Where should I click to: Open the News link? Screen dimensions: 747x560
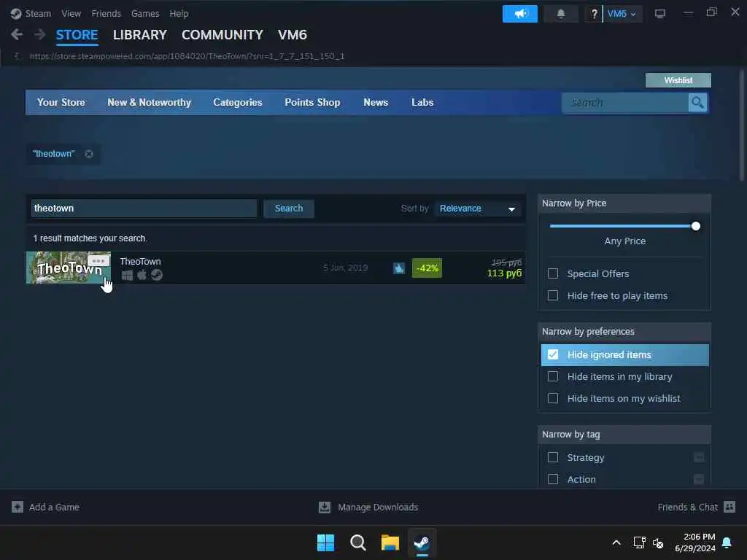[x=376, y=102]
